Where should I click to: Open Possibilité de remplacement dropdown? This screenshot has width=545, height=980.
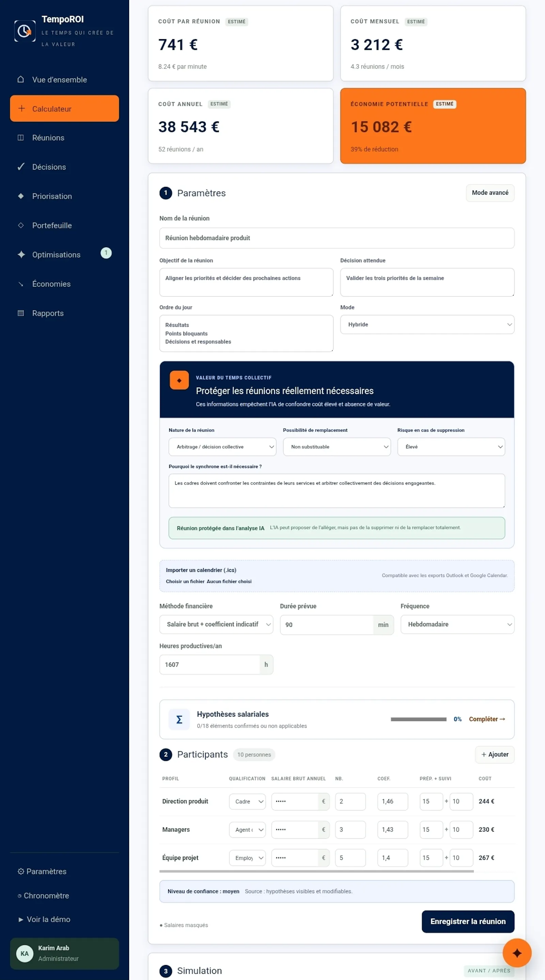[x=337, y=447]
